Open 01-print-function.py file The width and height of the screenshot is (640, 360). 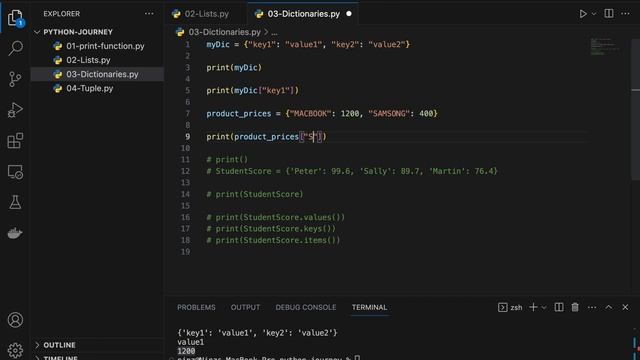click(105, 46)
